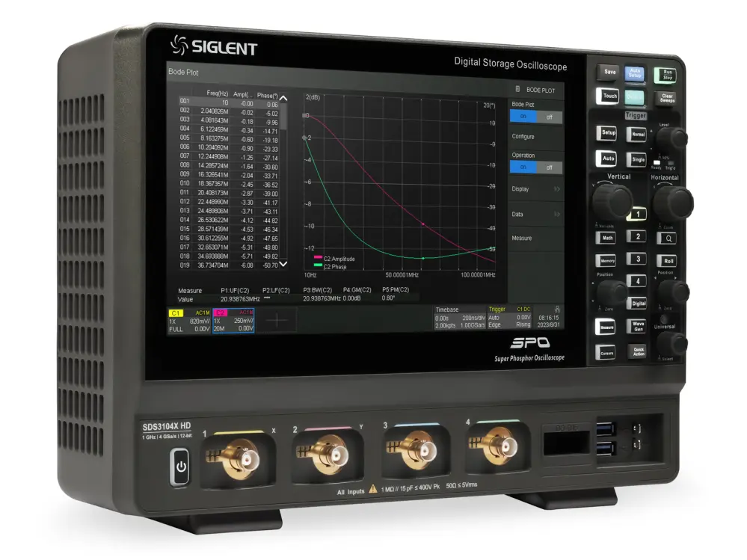The height and width of the screenshot is (560, 747).
Task: Click the Vertical scale knob
Action: click(612, 200)
